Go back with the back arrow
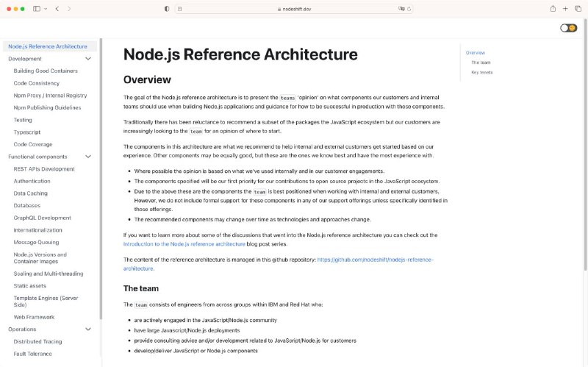 point(57,9)
